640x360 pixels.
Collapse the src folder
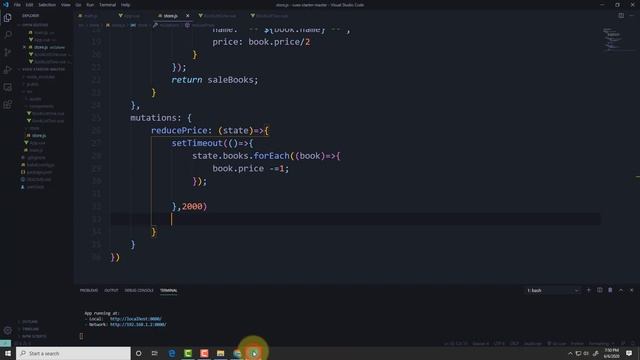(29, 91)
